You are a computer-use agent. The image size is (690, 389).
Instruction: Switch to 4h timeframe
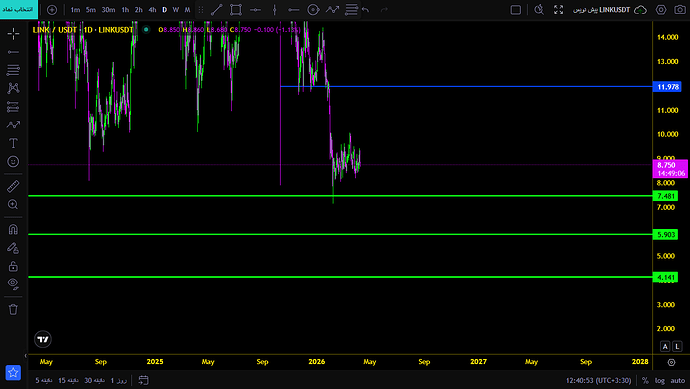(152, 10)
